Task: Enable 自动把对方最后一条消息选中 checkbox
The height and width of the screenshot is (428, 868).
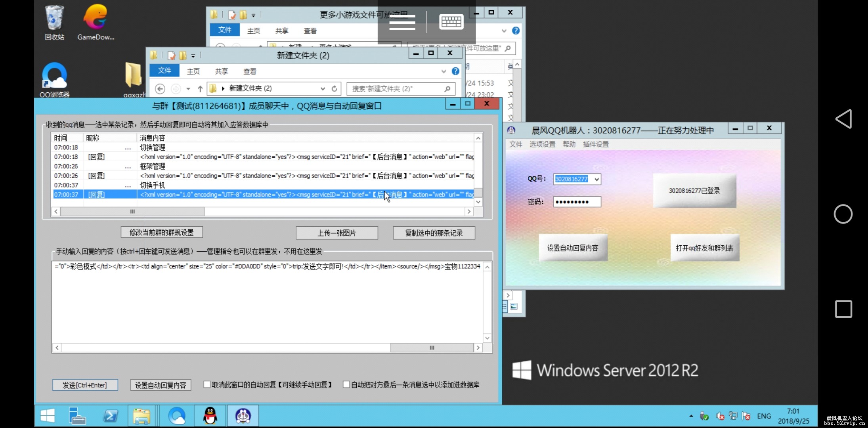Action: (x=346, y=384)
